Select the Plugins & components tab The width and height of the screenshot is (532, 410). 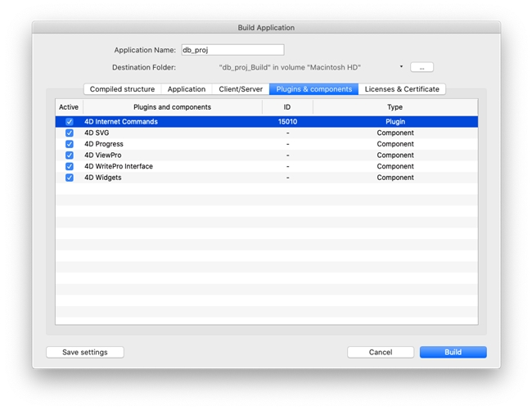pyautogui.click(x=313, y=89)
